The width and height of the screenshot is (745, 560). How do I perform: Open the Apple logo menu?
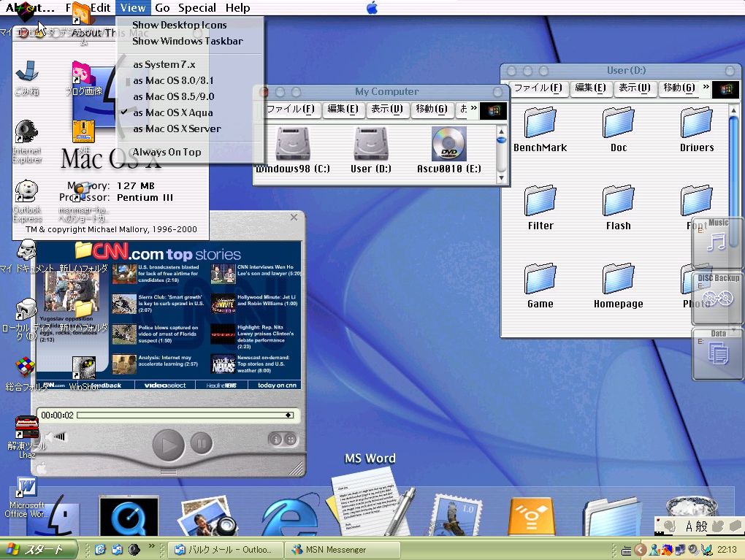pos(372,7)
